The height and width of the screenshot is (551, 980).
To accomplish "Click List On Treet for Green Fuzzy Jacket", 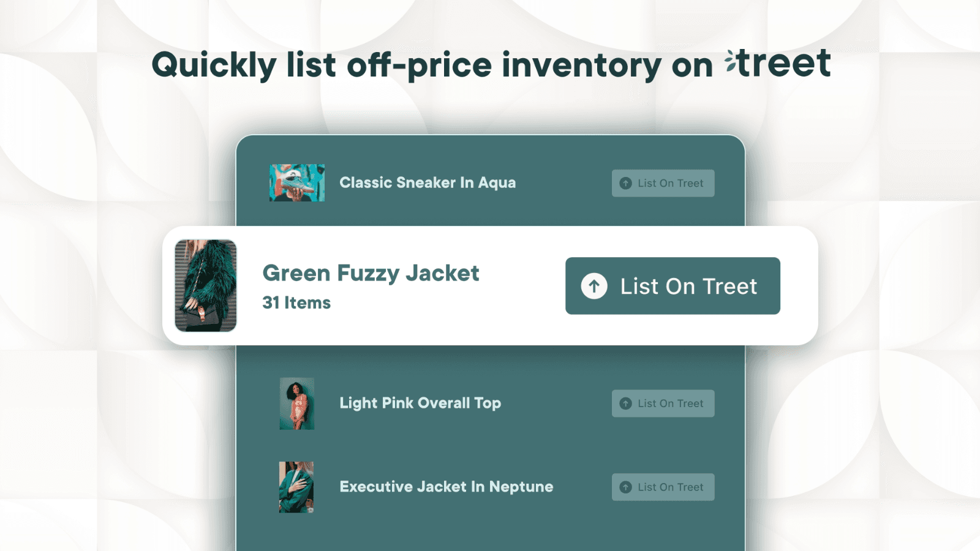I will click(673, 286).
